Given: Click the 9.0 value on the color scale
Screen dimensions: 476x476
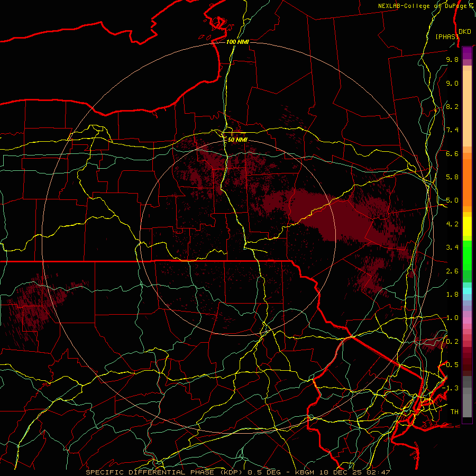Looking at the screenshot, I should pyautogui.click(x=452, y=83).
